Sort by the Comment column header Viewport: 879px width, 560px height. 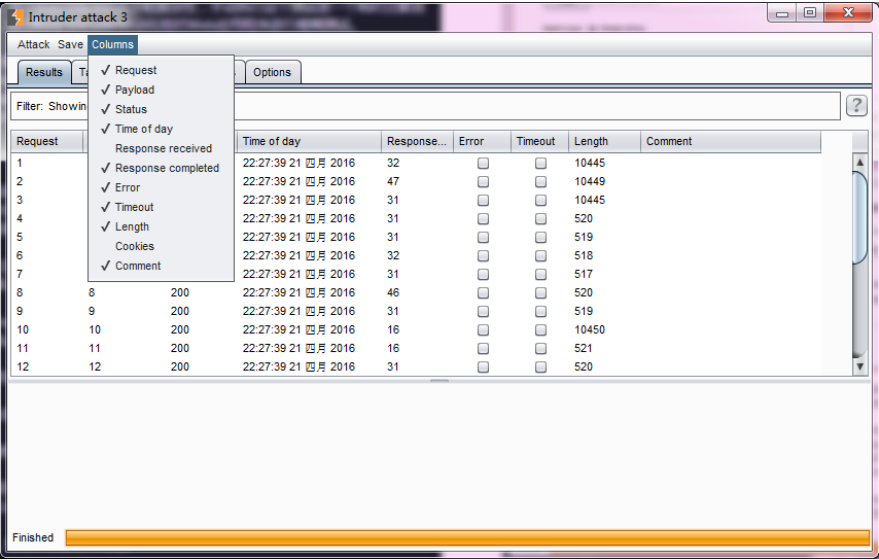tap(730, 141)
